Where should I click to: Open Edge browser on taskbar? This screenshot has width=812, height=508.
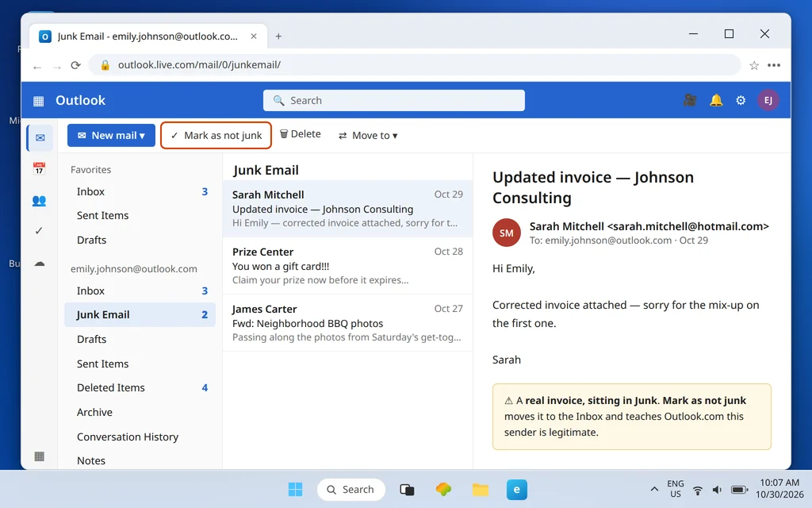pos(517,489)
